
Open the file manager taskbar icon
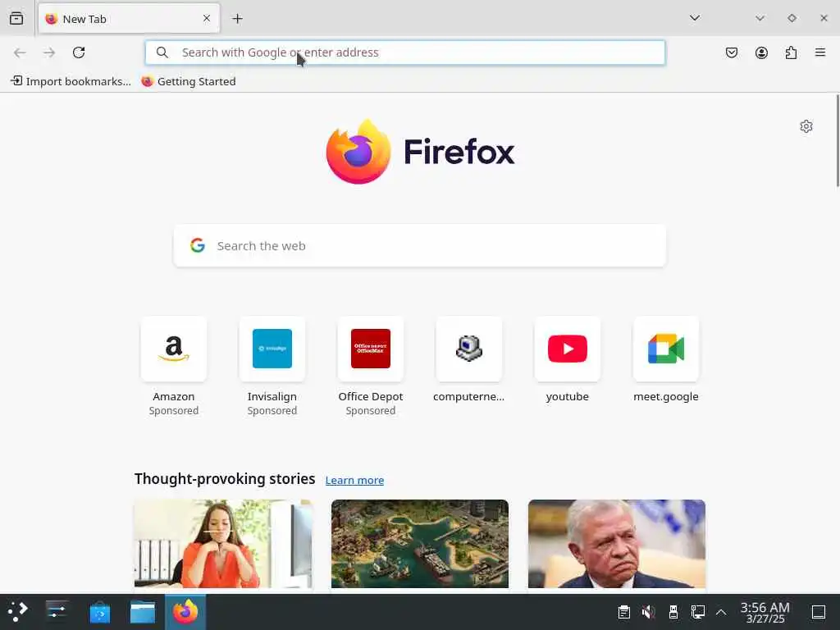pyautogui.click(x=143, y=612)
